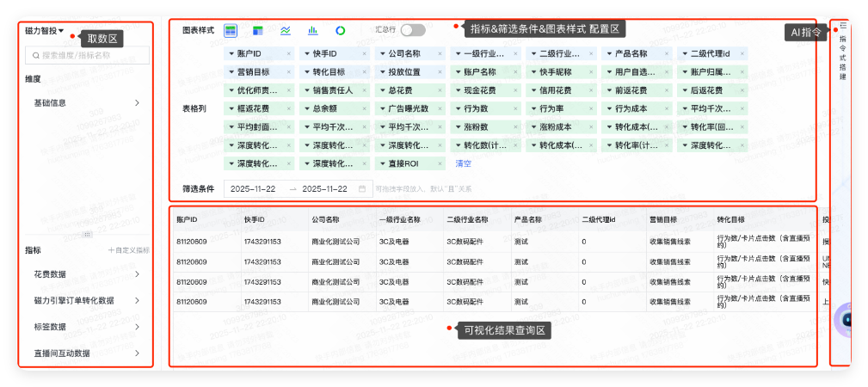
Task: Click the 清空 clear-all link
Action: click(x=463, y=164)
